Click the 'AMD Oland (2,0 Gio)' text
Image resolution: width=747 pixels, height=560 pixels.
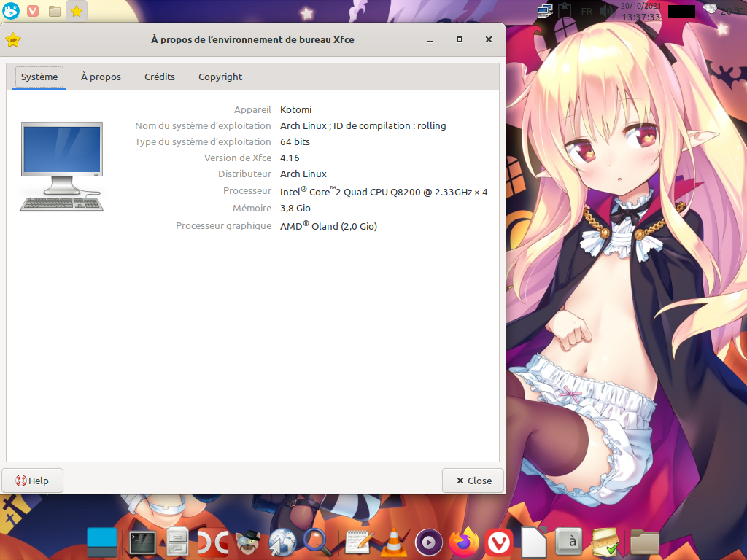(x=329, y=226)
